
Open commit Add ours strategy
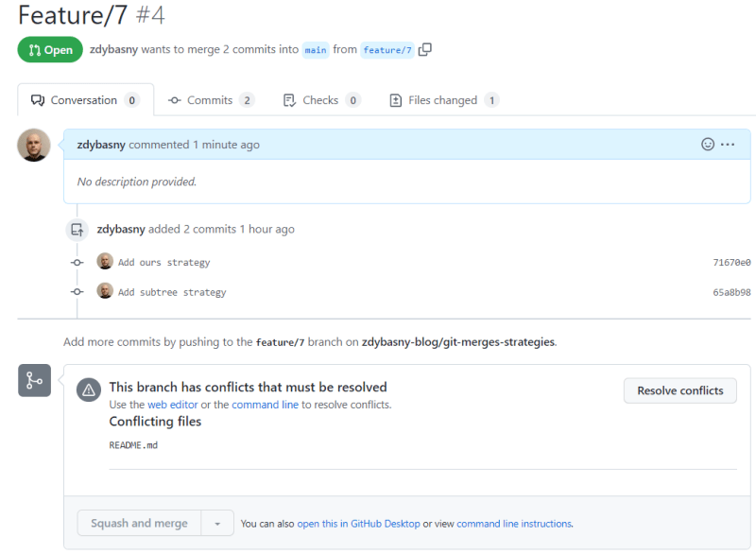click(163, 262)
